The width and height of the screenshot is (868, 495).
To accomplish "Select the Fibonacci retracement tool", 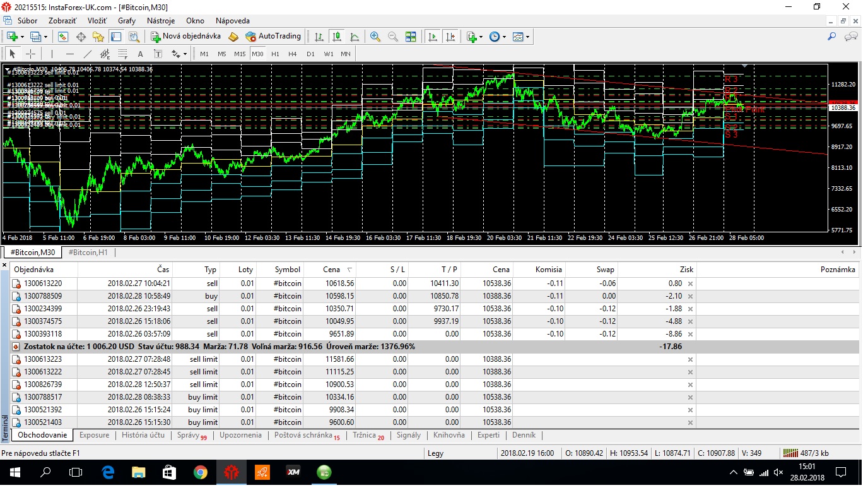I will pos(122,54).
